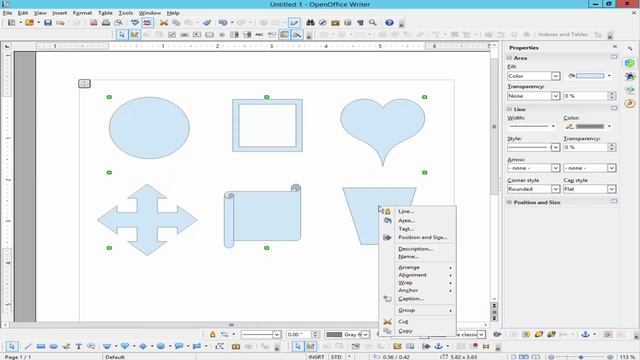Screen dimensions: 640x360
Task: Open the Cap style Flat dropdown
Action: click(x=611, y=189)
